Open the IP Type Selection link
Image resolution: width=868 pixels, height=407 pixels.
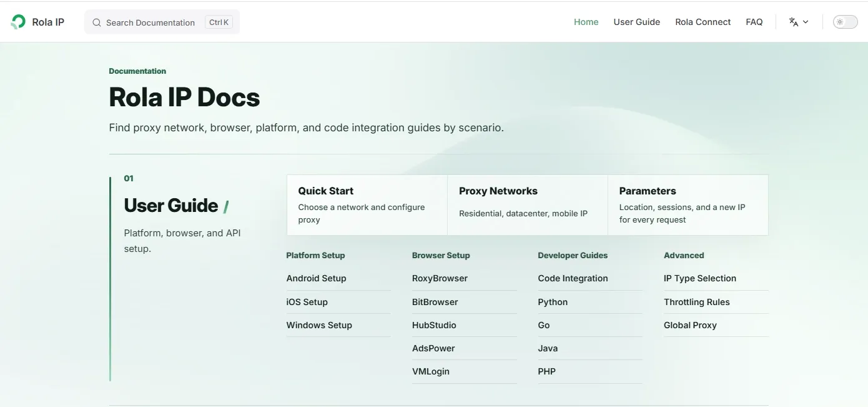coord(700,278)
